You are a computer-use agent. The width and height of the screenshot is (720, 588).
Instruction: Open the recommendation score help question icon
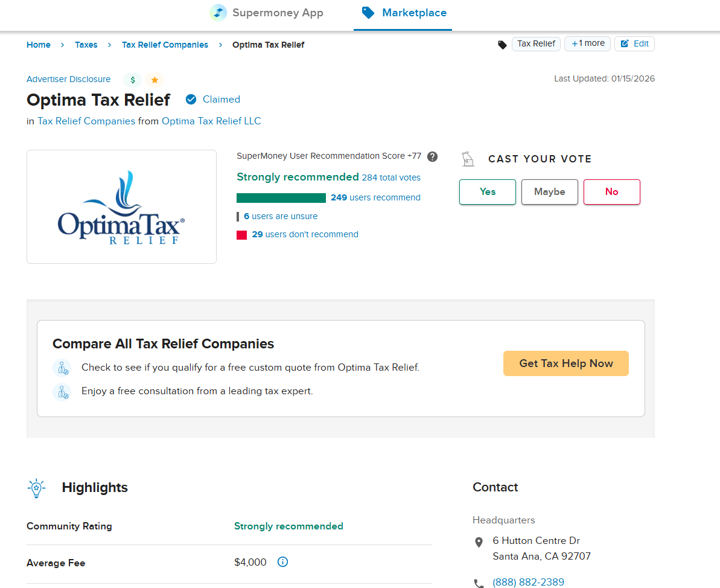click(432, 156)
